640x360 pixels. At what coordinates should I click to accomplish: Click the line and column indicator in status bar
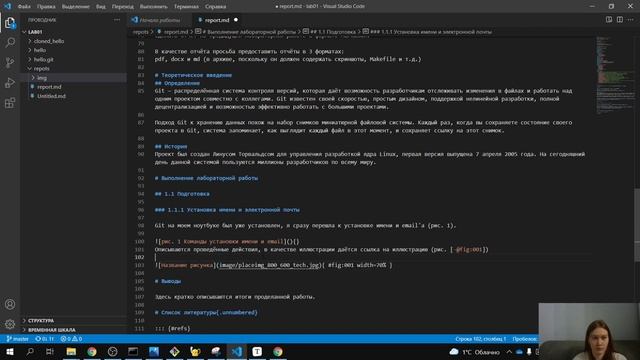pyautogui.click(x=480, y=339)
